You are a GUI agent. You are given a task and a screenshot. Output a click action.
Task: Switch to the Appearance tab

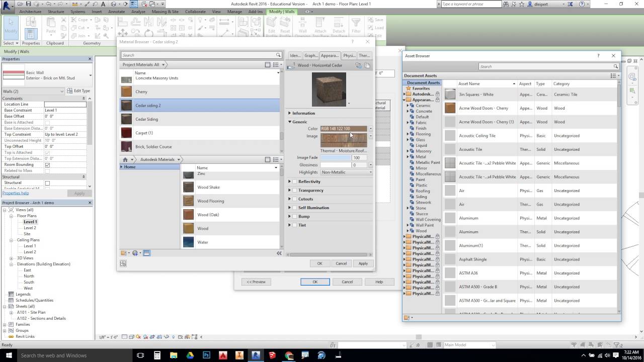pyautogui.click(x=330, y=55)
